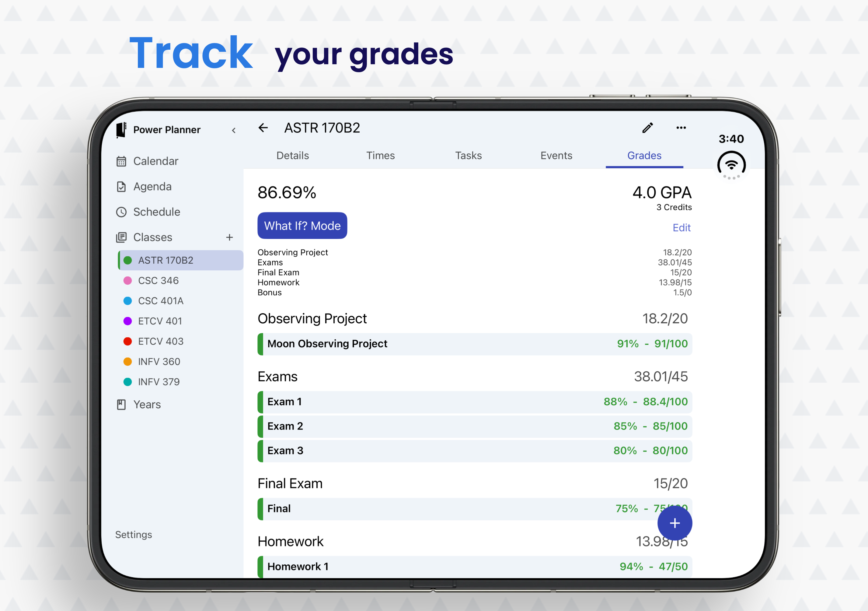Click the 4.0 GPA value
The height and width of the screenshot is (611, 868).
pos(662,193)
